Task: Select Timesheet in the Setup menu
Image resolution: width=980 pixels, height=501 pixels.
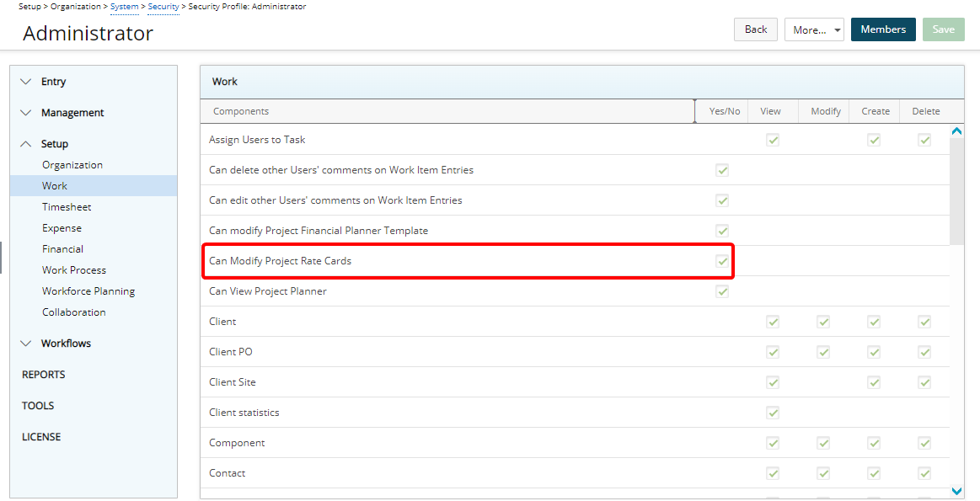Action: tap(67, 207)
